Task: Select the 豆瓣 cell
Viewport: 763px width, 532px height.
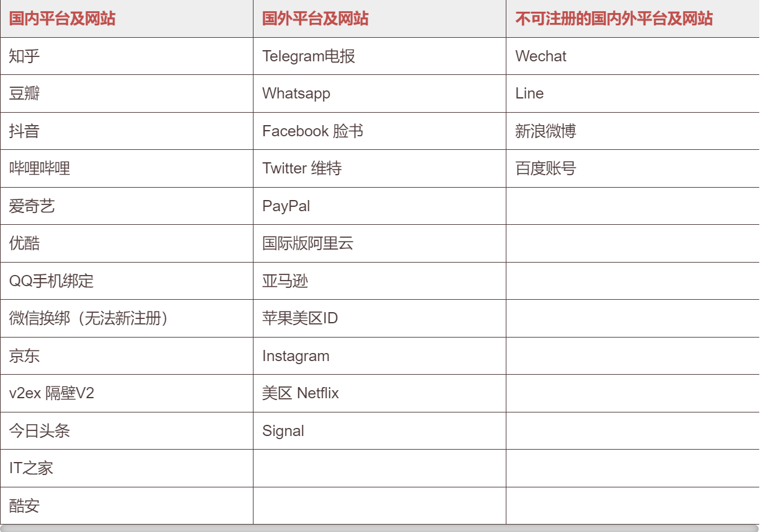Action: (x=126, y=94)
